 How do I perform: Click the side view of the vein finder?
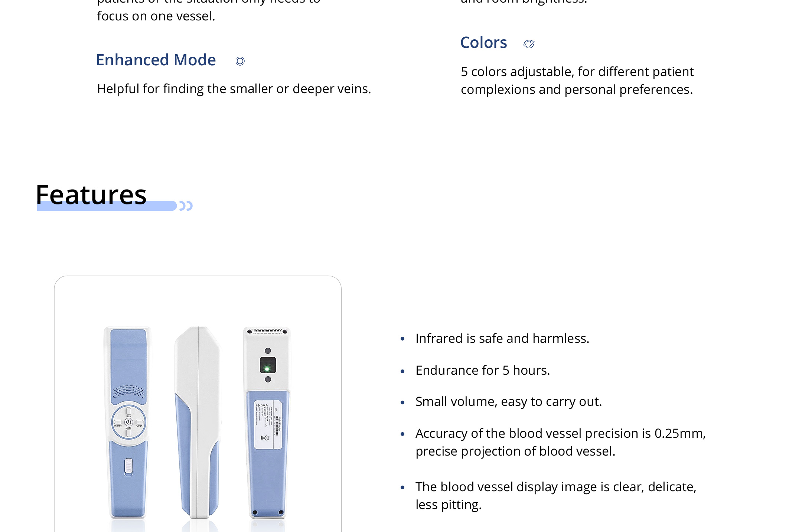pos(198,422)
